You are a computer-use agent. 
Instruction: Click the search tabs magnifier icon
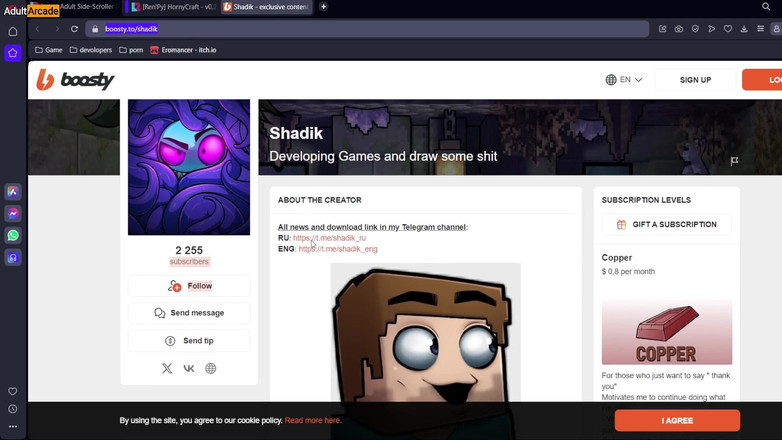[x=766, y=6]
